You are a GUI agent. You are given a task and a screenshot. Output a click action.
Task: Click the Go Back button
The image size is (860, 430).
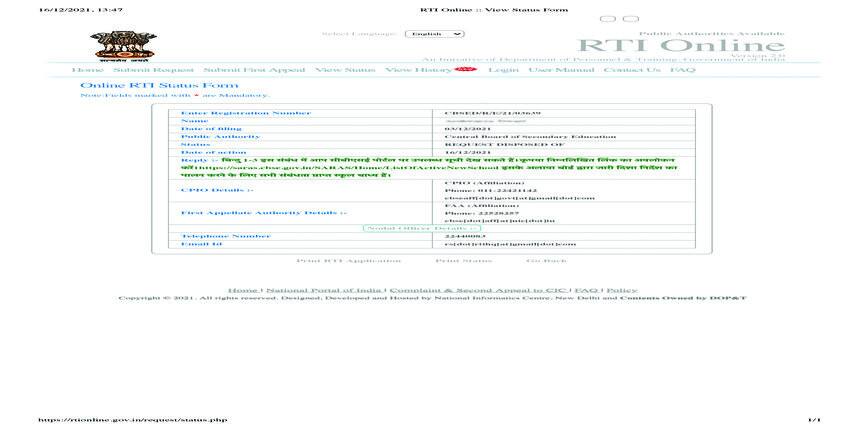click(x=546, y=261)
